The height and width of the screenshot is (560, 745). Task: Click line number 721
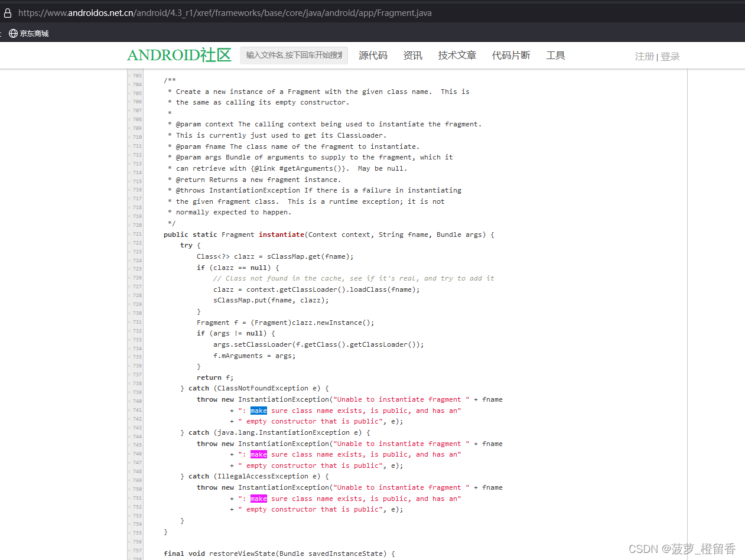point(137,234)
